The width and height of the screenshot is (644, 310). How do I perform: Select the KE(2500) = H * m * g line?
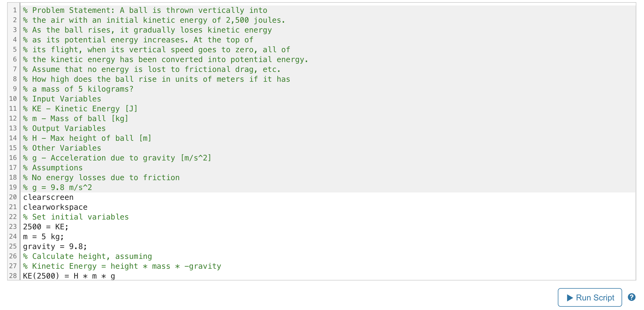point(68,276)
